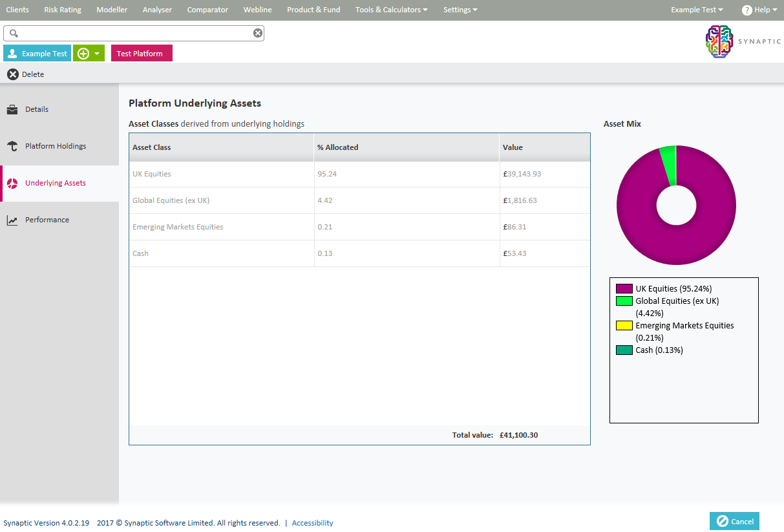Expand the Tools & Calculators dropdown
784x532 pixels.
coord(392,10)
